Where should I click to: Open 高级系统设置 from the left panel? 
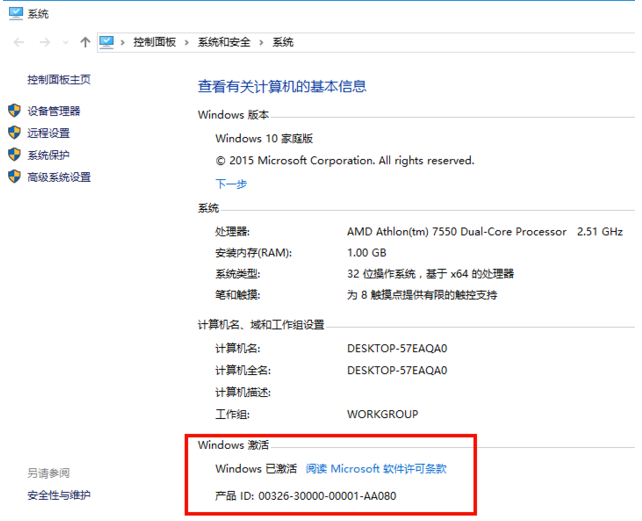tap(59, 177)
